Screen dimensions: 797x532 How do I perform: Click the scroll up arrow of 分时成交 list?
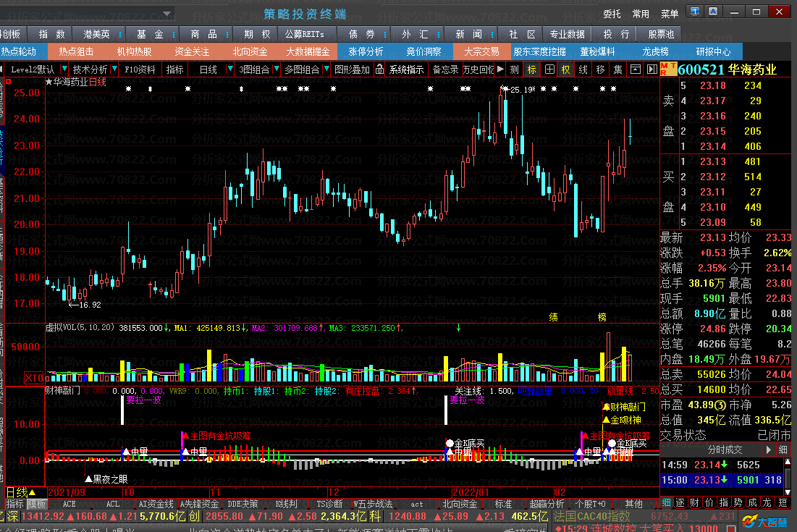click(788, 462)
